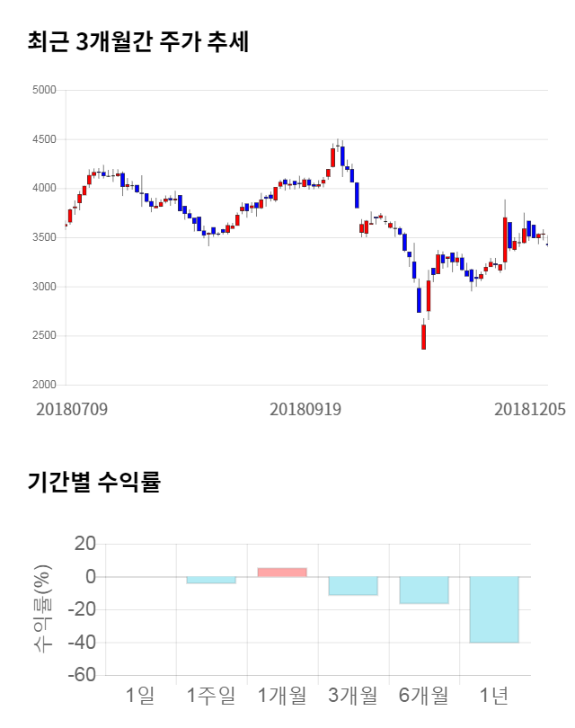Select the blue 6개월 return bar
This screenshot has height=728, width=575.
tap(424, 590)
